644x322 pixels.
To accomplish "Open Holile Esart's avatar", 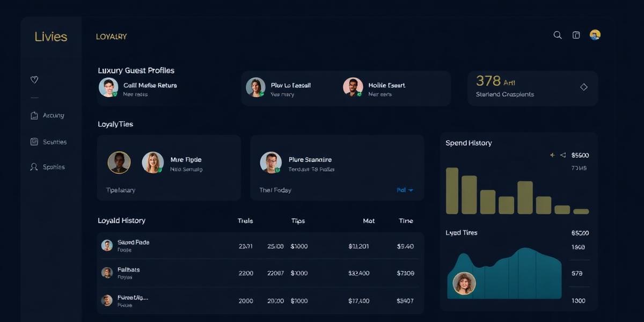I will 353,87.
